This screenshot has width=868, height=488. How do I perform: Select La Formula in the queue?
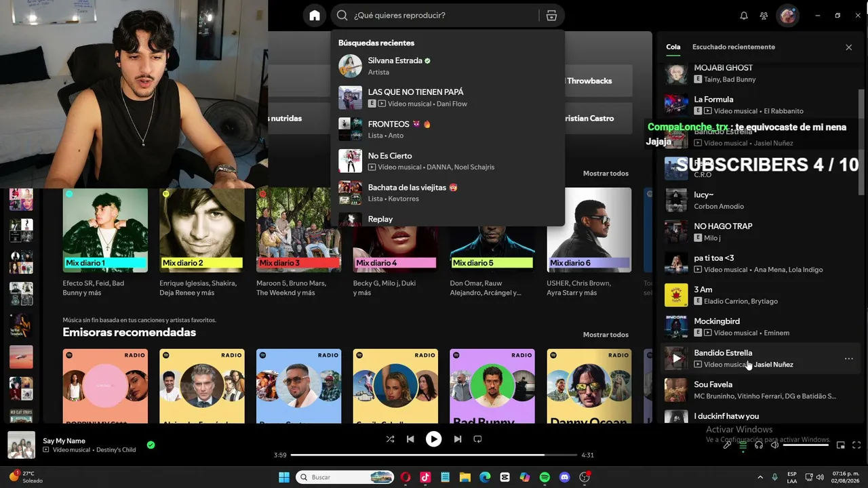(x=759, y=105)
